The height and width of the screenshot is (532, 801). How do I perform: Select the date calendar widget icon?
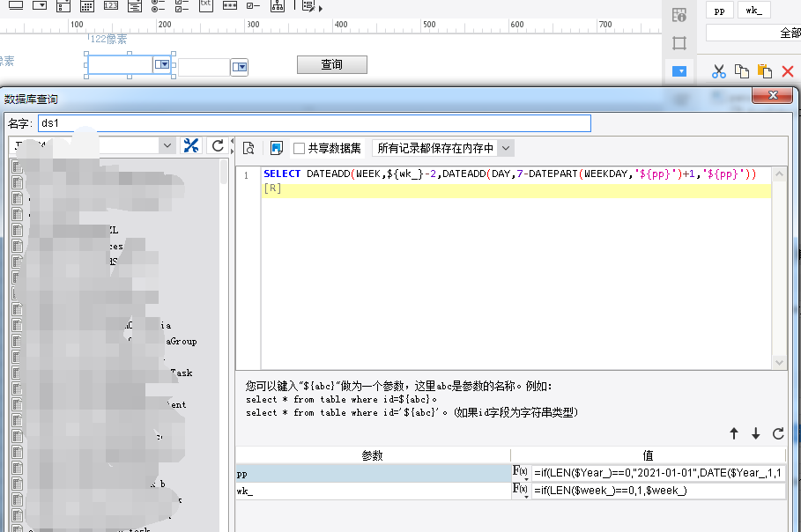click(x=87, y=5)
